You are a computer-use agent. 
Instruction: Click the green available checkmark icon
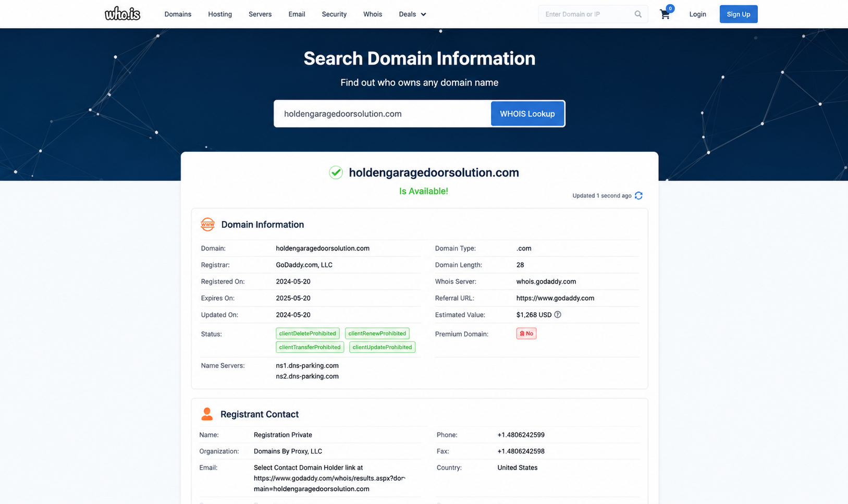[336, 173]
